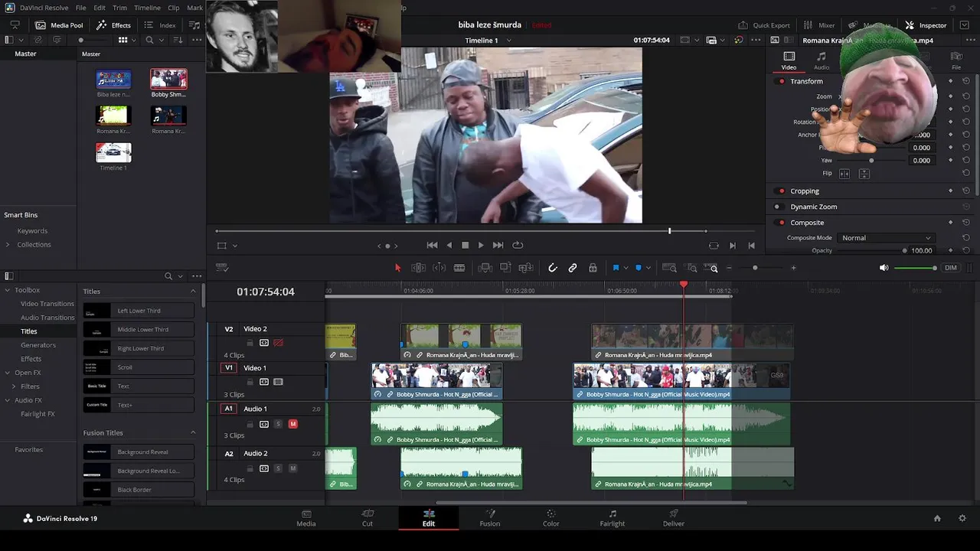The height and width of the screenshot is (551, 980).
Task: Open the flag color dropdown arrow
Action: point(626,268)
